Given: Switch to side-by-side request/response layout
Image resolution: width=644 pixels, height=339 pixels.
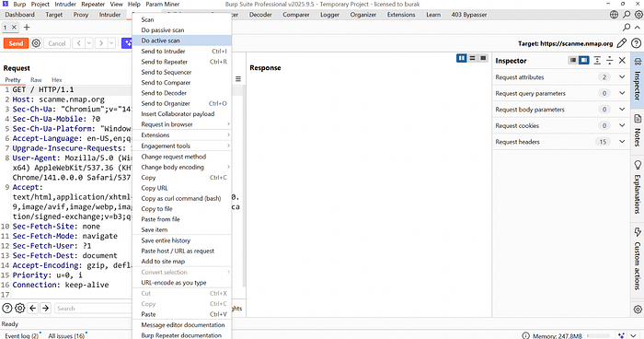Looking at the screenshot, I should coord(462,58).
